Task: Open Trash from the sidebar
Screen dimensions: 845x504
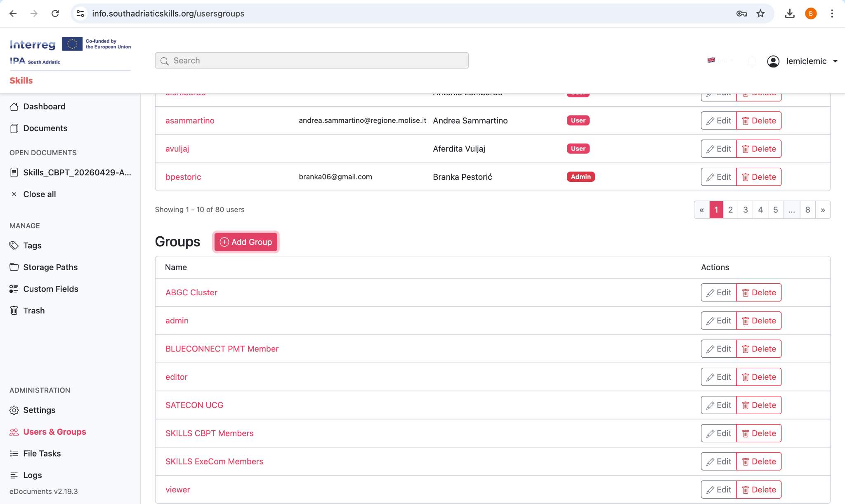Action: click(34, 311)
